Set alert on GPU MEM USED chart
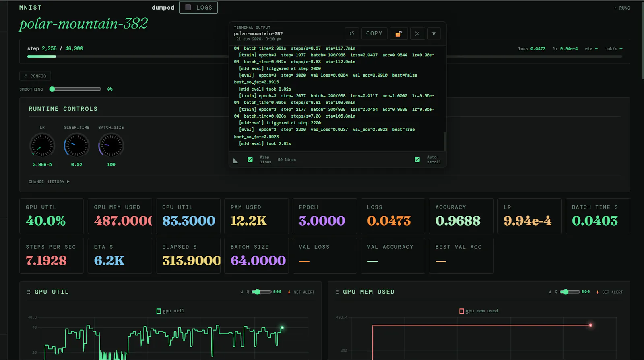This screenshot has width=644, height=360. coord(610,292)
